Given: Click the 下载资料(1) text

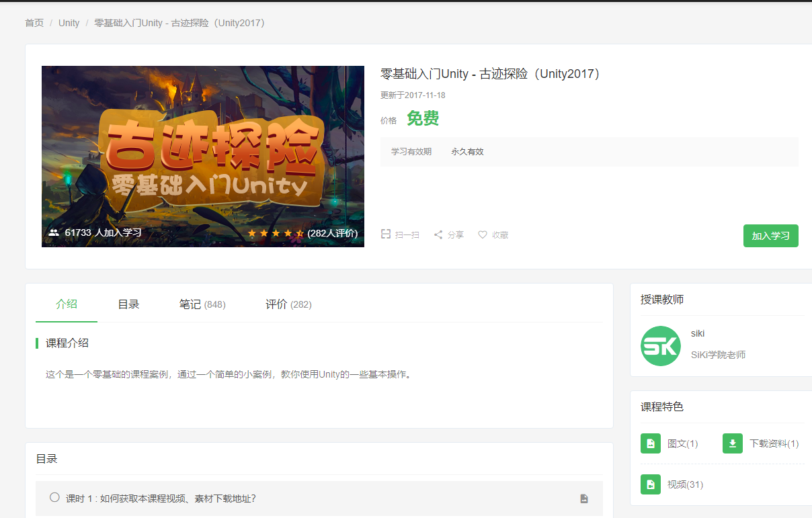Looking at the screenshot, I should point(774,443).
